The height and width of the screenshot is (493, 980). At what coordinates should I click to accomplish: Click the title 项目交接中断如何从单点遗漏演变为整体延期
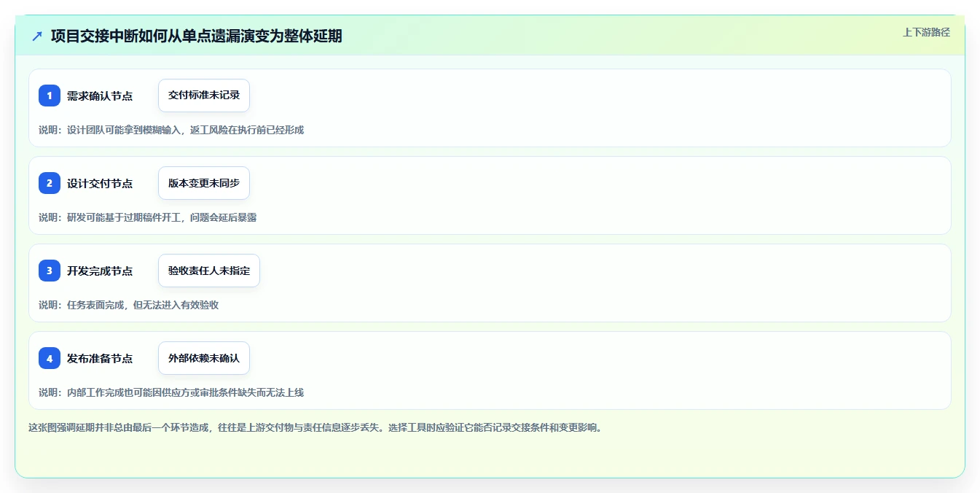[x=196, y=36]
